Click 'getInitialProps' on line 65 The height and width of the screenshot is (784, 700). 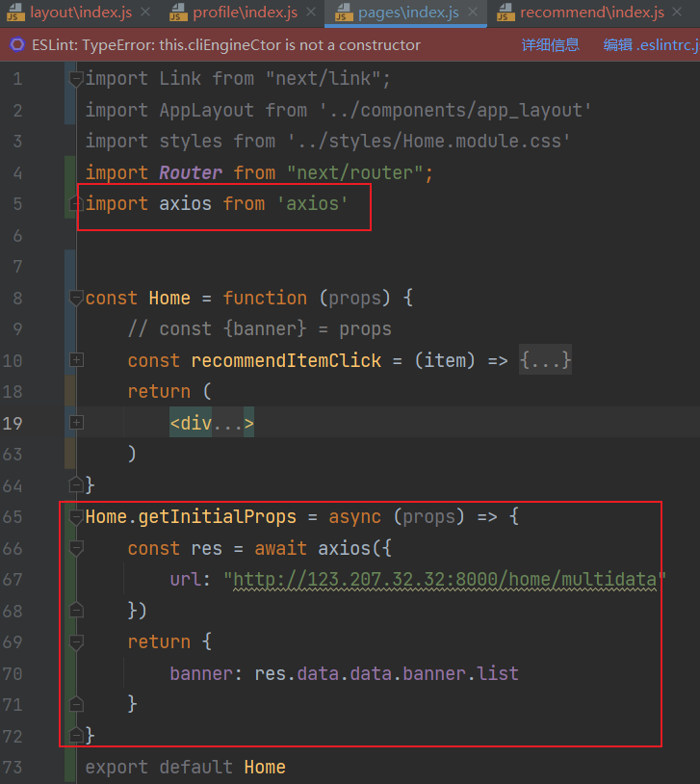click(x=217, y=517)
